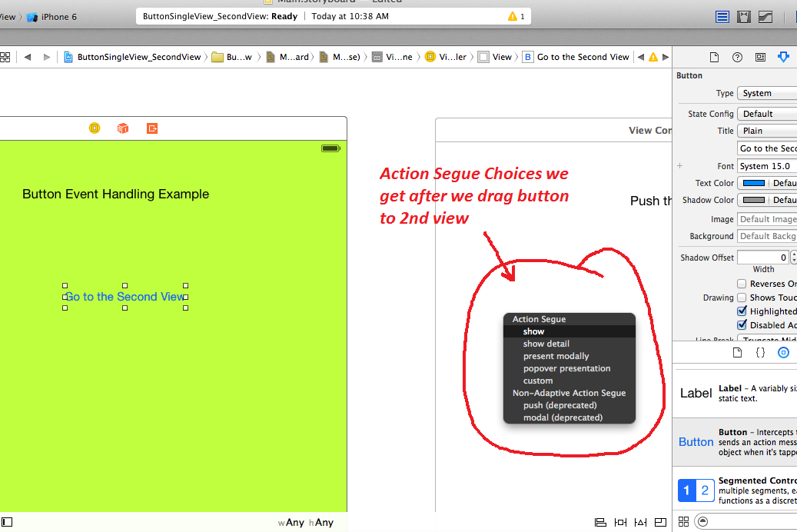Show the Quick Help inspector
Viewport: 797px width, 532px height.
(737, 57)
